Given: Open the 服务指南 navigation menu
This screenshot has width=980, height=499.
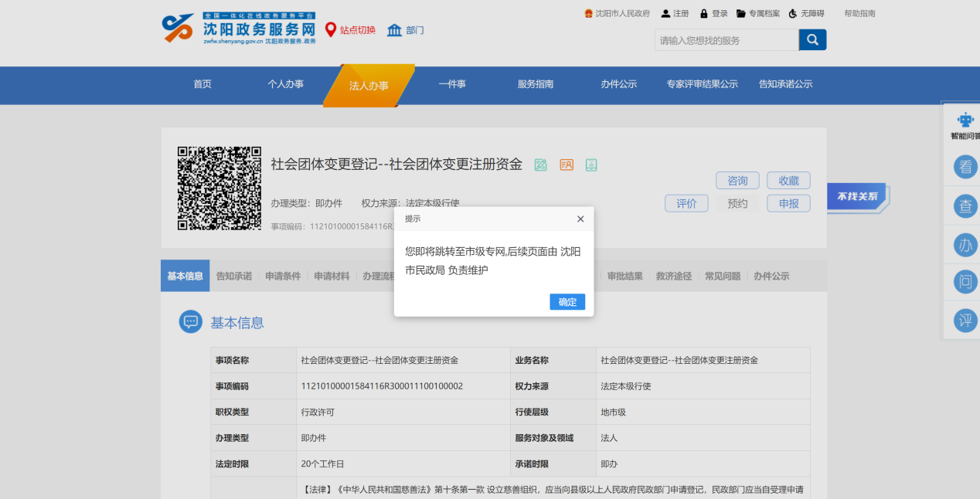Looking at the screenshot, I should pyautogui.click(x=536, y=84).
